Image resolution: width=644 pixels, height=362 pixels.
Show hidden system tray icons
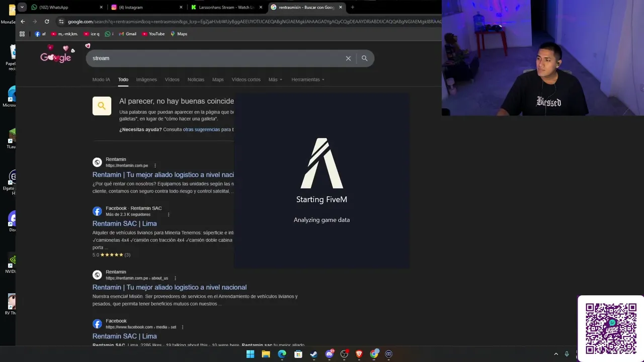pos(556,354)
